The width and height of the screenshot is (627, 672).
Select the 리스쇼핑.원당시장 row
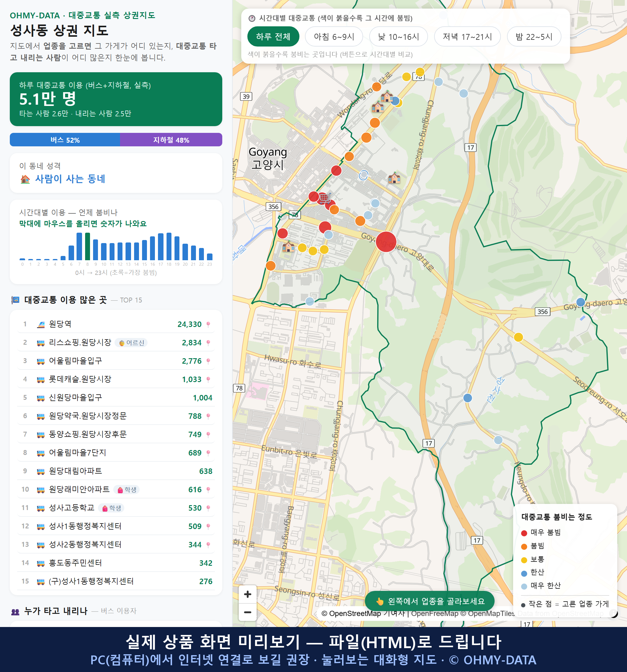pyautogui.click(x=116, y=342)
